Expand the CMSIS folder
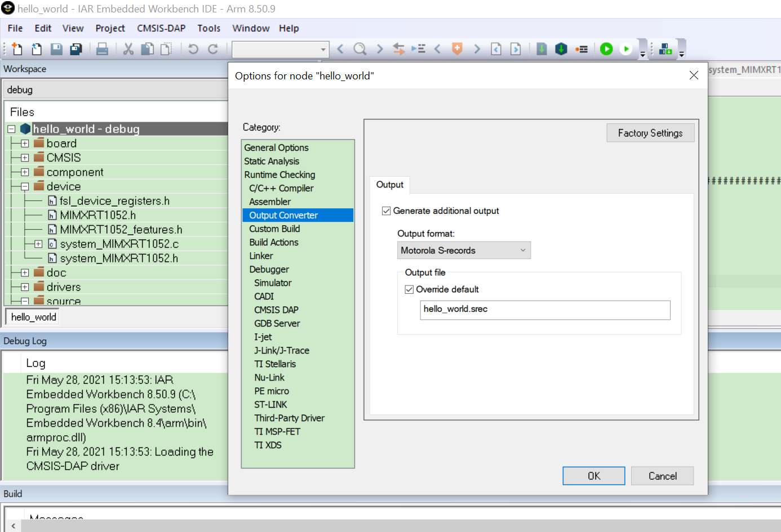 pyautogui.click(x=25, y=158)
